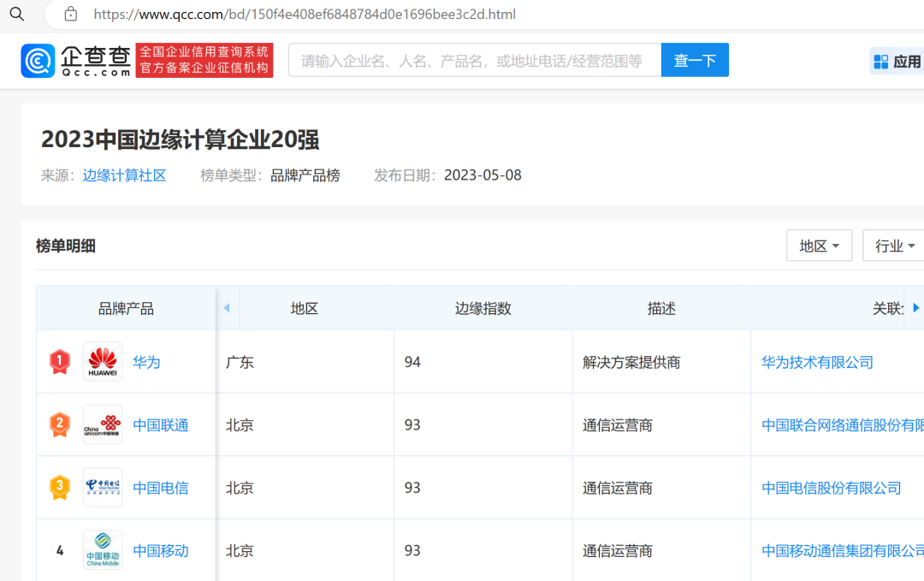Click the China Telecom logo thumbnail

click(x=103, y=488)
